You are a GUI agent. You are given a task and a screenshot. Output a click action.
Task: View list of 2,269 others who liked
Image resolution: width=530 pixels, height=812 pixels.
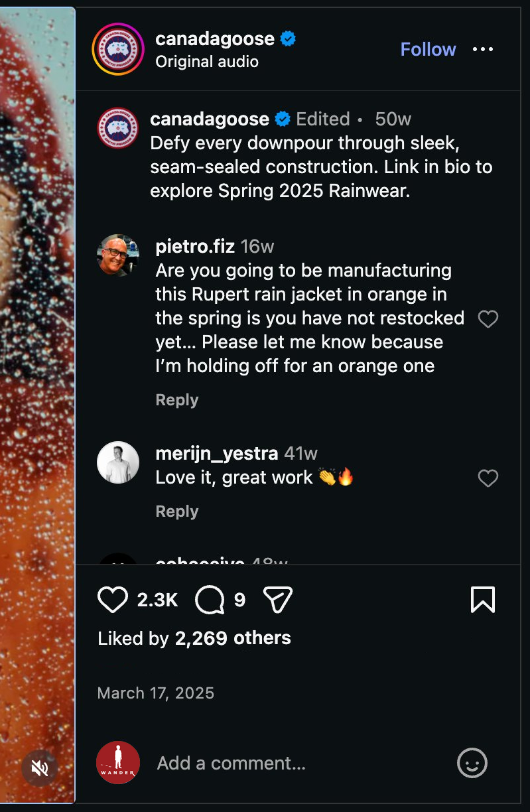(233, 638)
